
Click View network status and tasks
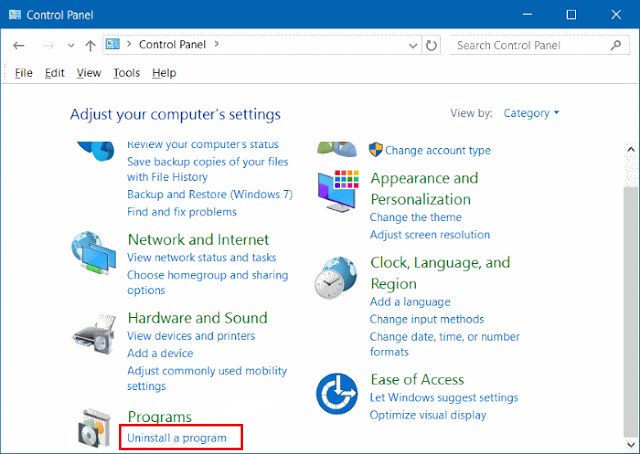coord(202,258)
